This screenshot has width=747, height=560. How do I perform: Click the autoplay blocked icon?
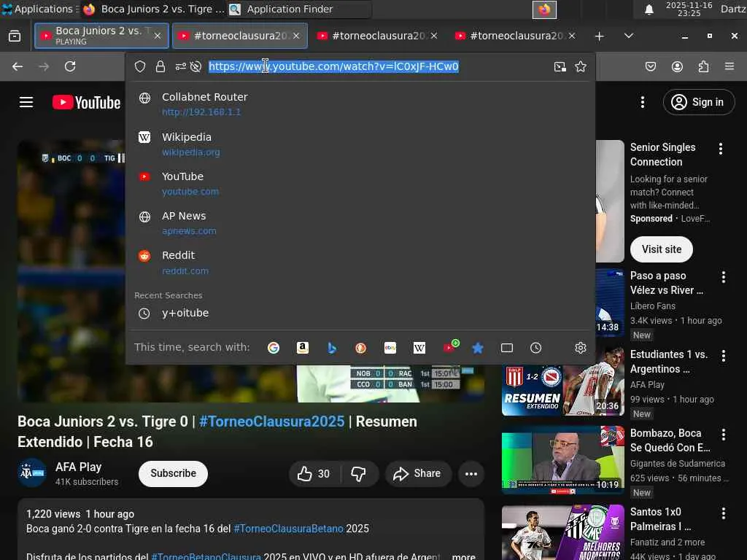196,66
